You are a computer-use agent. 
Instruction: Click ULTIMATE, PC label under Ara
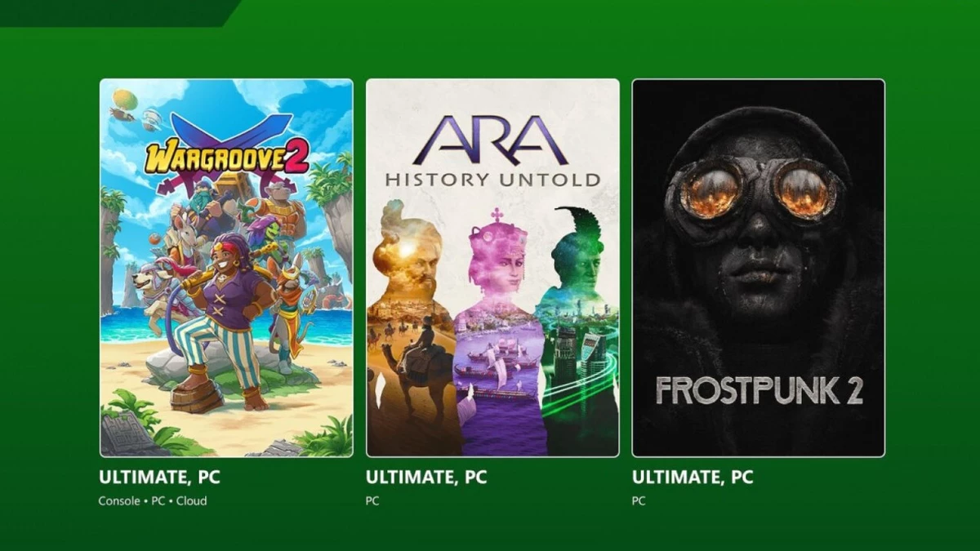pyautogui.click(x=425, y=478)
